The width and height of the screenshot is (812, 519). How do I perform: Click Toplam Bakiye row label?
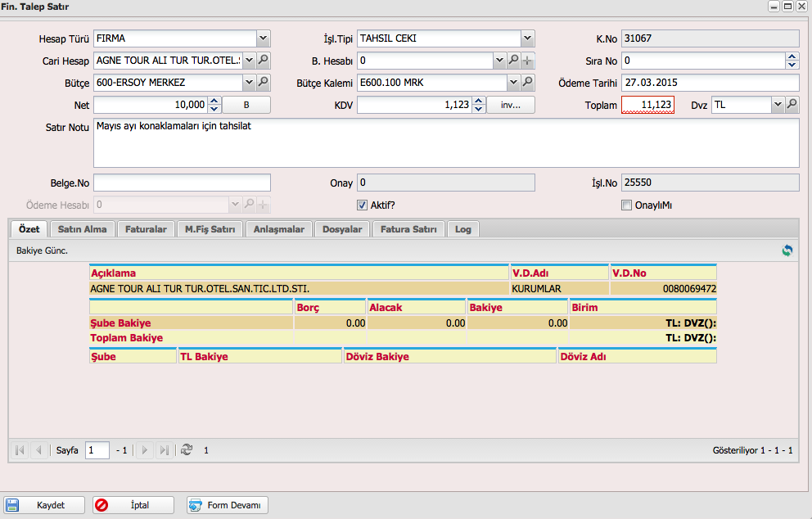click(x=126, y=338)
